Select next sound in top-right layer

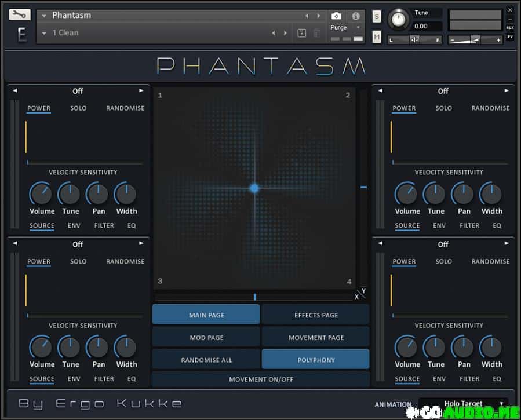507,91
